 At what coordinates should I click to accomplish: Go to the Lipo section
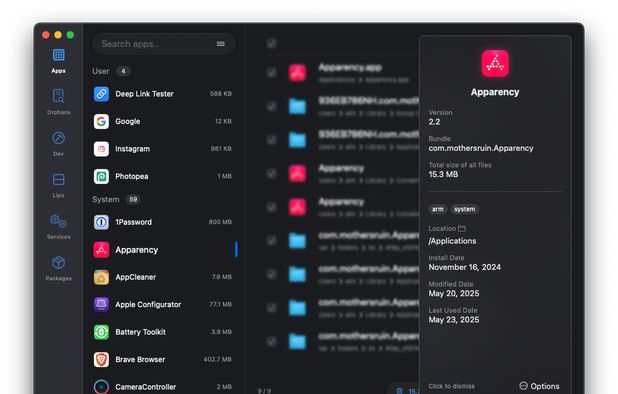tap(58, 185)
